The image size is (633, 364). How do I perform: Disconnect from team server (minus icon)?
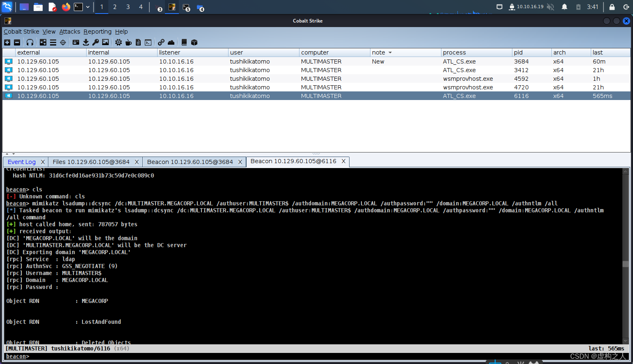click(17, 42)
